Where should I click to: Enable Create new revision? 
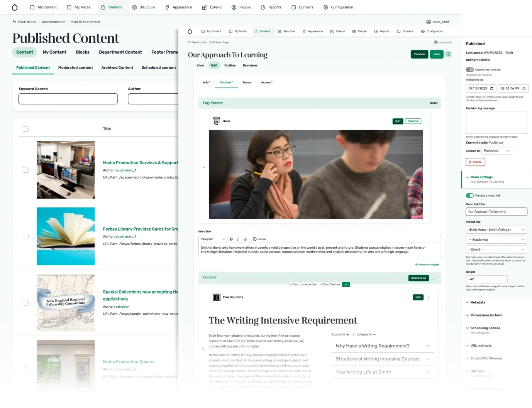tap(470, 69)
